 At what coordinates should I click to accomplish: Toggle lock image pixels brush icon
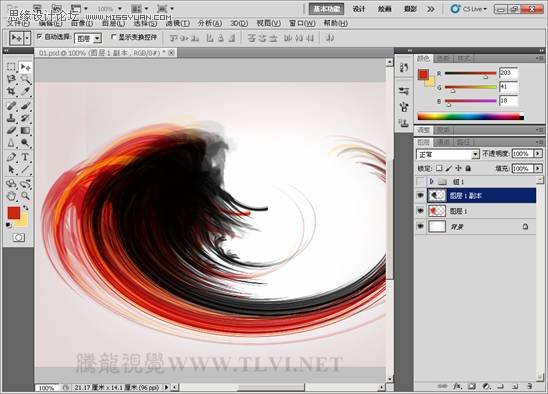449,169
